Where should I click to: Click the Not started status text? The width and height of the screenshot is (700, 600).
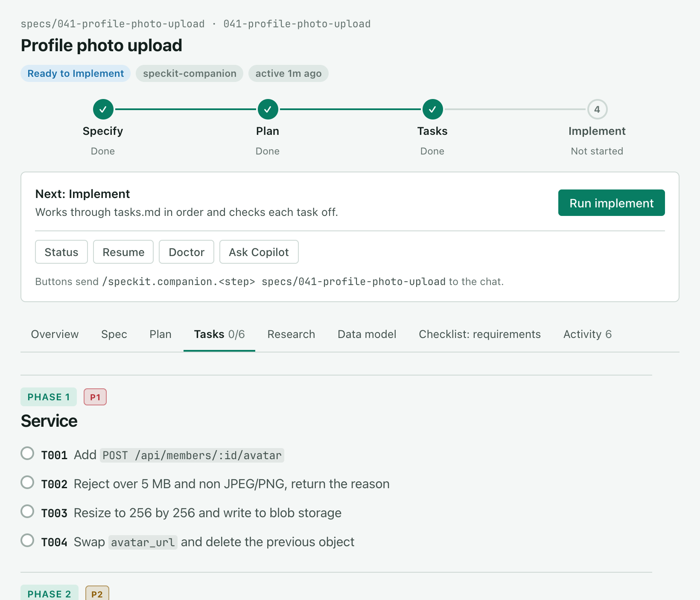597,151
